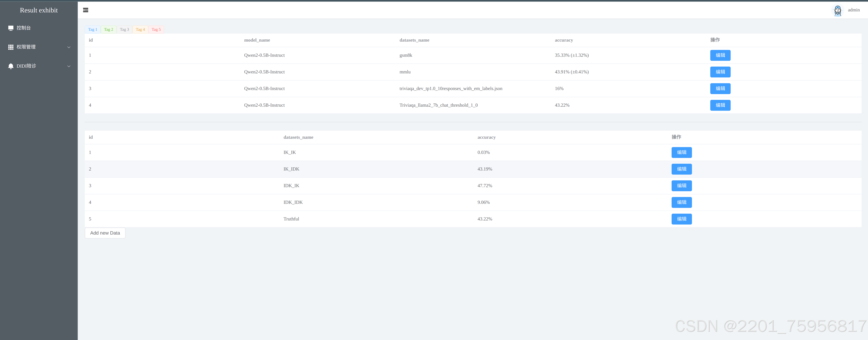The height and width of the screenshot is (340, 868).
Task: Open the 控制台 menu item
Action: tap(24, 28)
